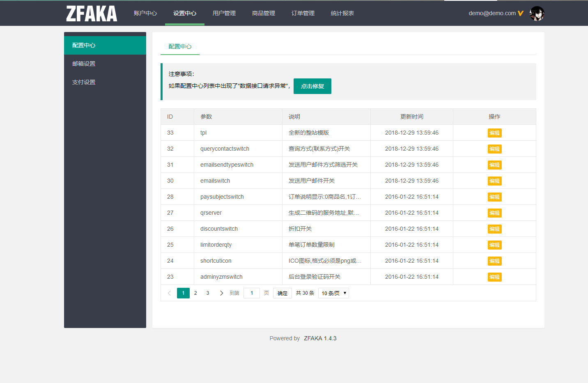Edit the qrserver configuration row
The image size is (588, 383).
tap(494, 213)
